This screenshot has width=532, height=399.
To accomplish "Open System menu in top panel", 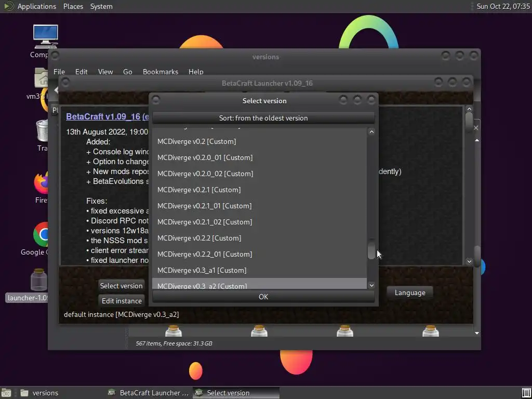I will point(101,6).
